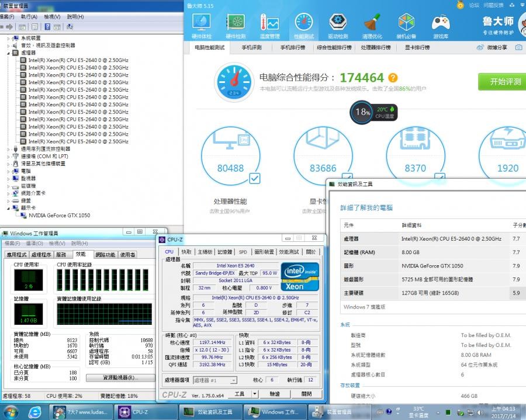Expand the 系統裝置 node in Device Manager
This screenshot has width=526, height=420.
pos(9,38)
